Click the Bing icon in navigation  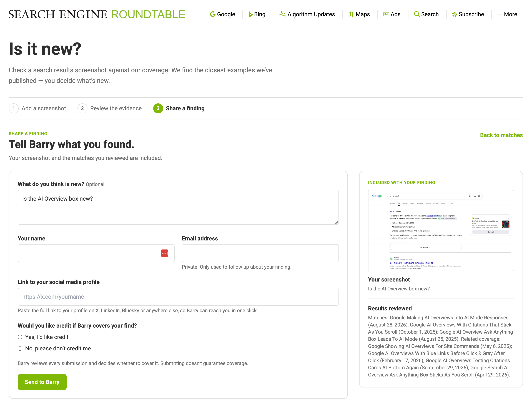[x=250, y=14]
